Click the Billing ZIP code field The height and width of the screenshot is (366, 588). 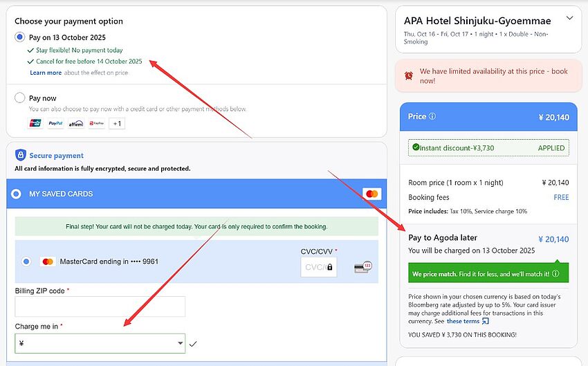click(x=100, y=306)
